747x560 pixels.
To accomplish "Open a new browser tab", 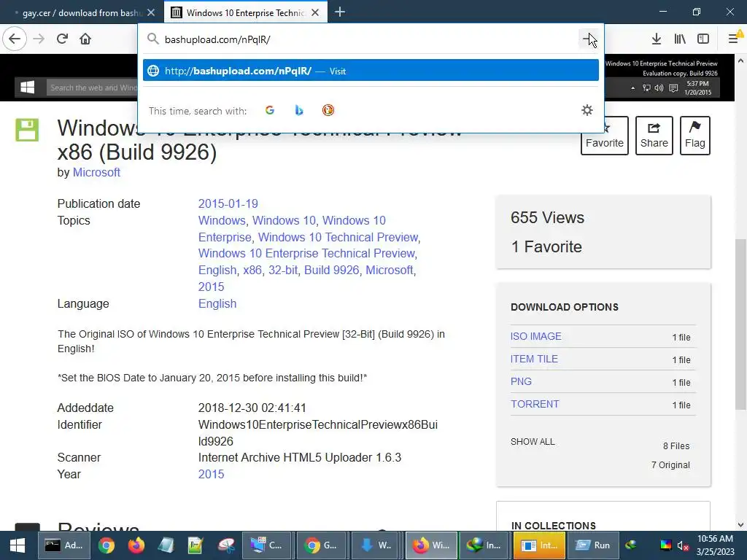I will [x=340, y=12].
